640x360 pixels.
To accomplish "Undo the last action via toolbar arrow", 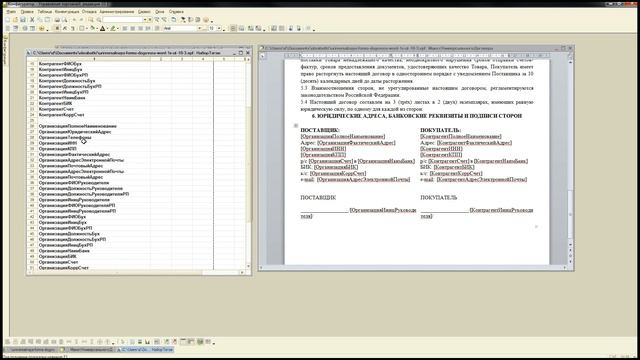I will click(x=74, y=20).
